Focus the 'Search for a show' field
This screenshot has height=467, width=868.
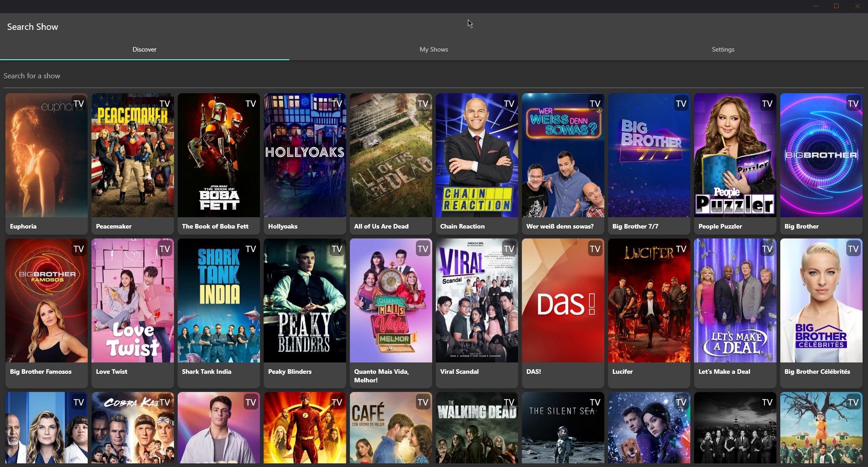pos(434,76)
